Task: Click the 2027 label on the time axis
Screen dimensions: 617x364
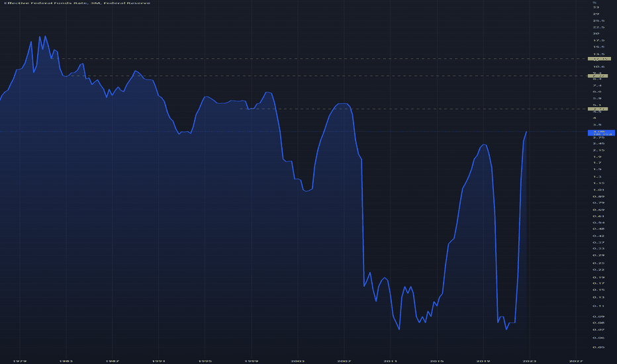Action: [x=576, y=361]
